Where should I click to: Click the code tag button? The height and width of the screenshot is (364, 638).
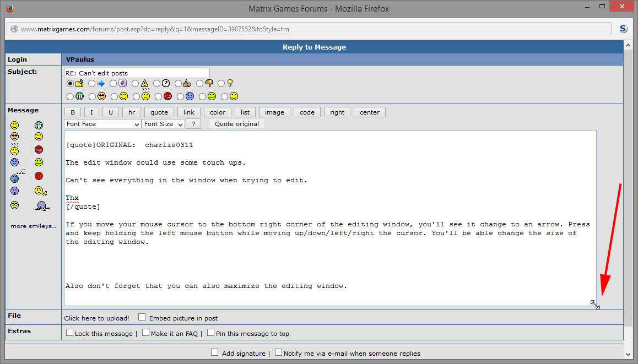(307, 112)
